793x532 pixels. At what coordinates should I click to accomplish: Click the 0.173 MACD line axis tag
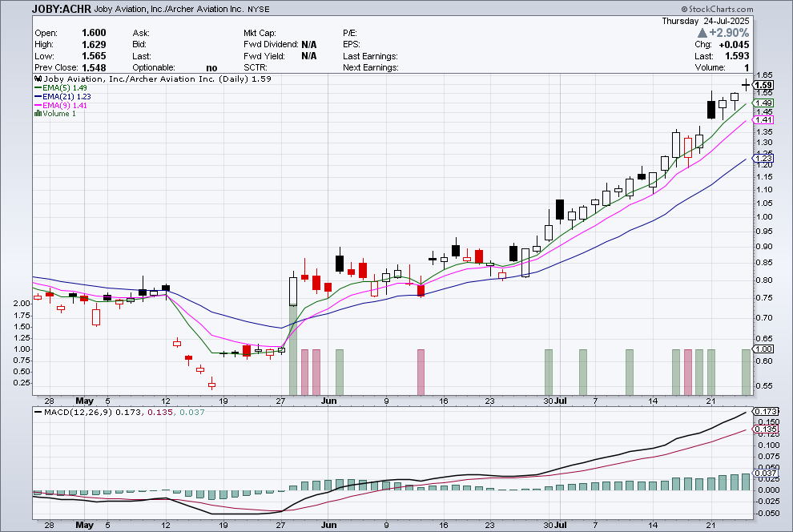point(767,412)
